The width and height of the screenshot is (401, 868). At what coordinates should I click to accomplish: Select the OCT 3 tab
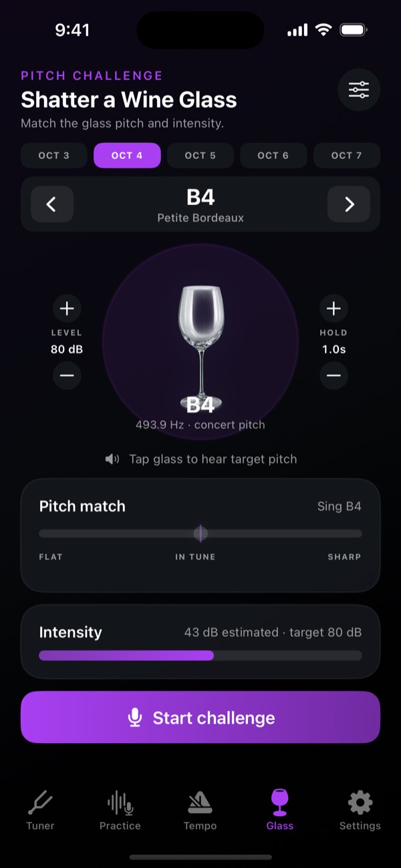pyautogui.click(x=54, y=156)
